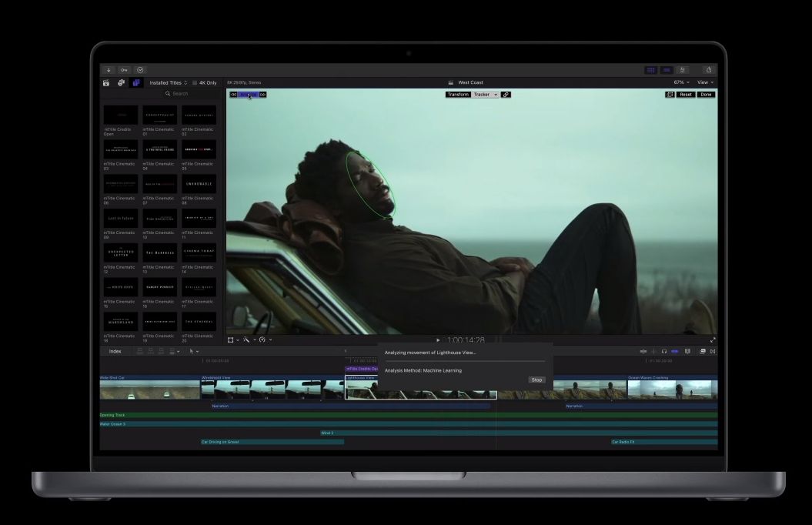Toggle the inspector sliders icon
Viewport: 812px width, 525px height.
pyautogui.click(x=683, y=70)
